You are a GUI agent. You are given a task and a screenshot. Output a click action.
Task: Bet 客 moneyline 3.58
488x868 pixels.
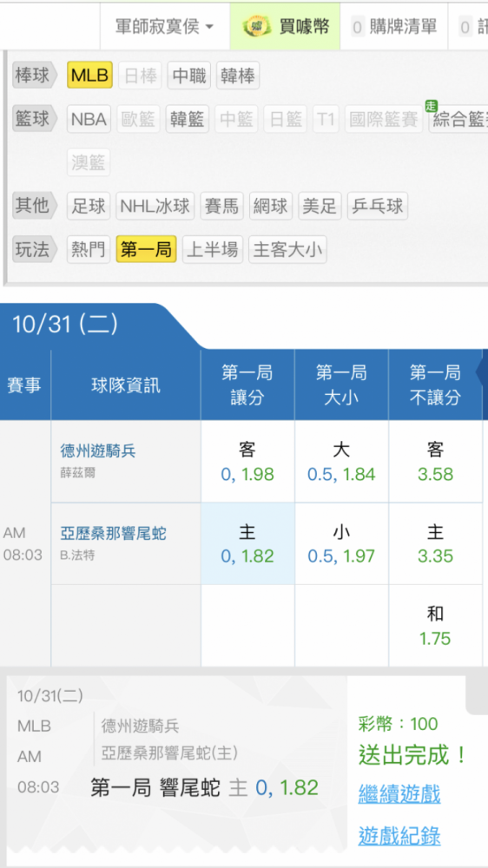pyautogui.click(x=435, y=462)
